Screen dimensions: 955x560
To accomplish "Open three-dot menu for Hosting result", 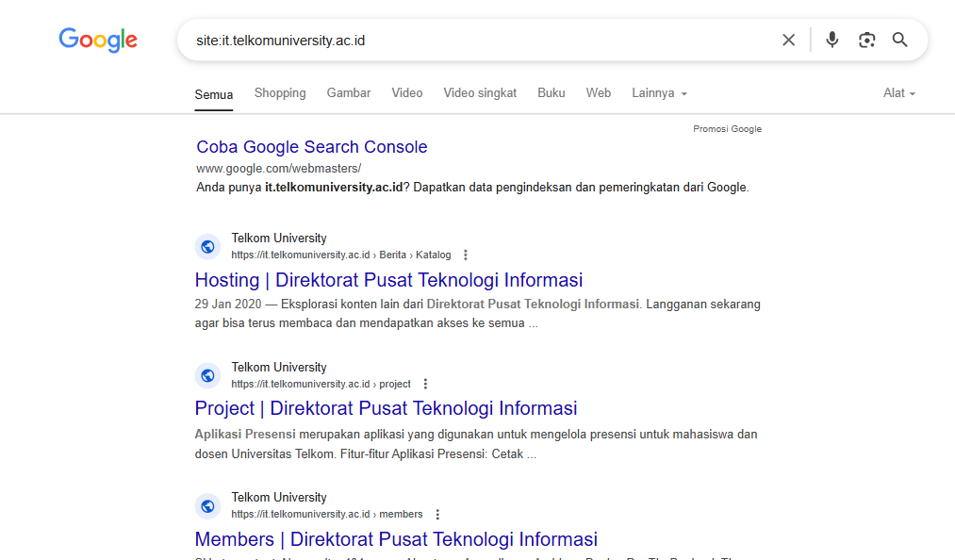I will pyautogui.click(x=466, y=255).
